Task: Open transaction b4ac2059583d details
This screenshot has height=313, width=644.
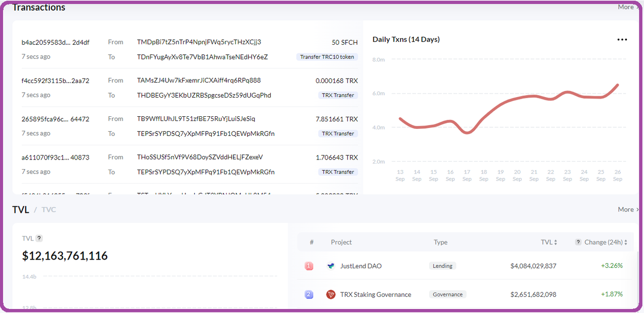Action: click(55, 42)
